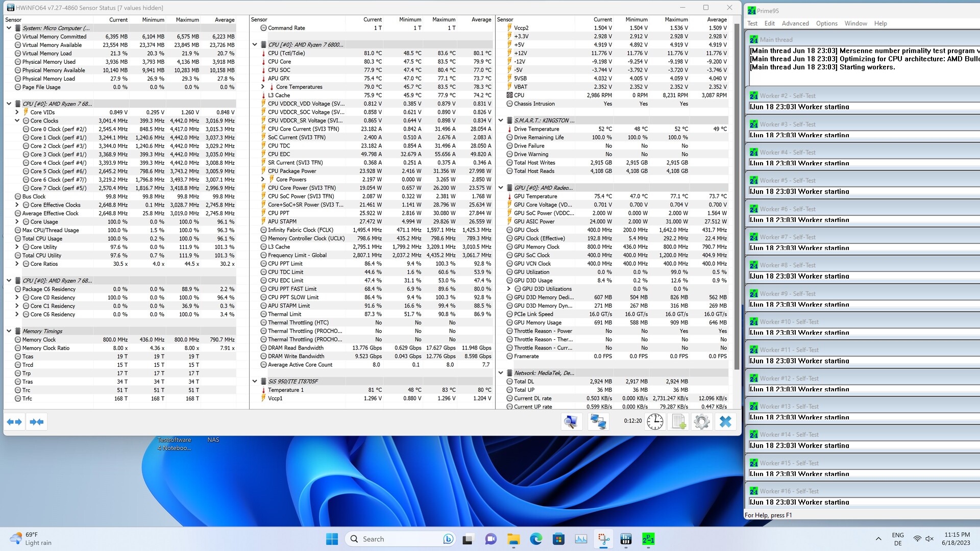Collapse the Memory Timings sensor group
Image resolution: width=980 pixels, height=551 pixels.
(x=9, y=331)
